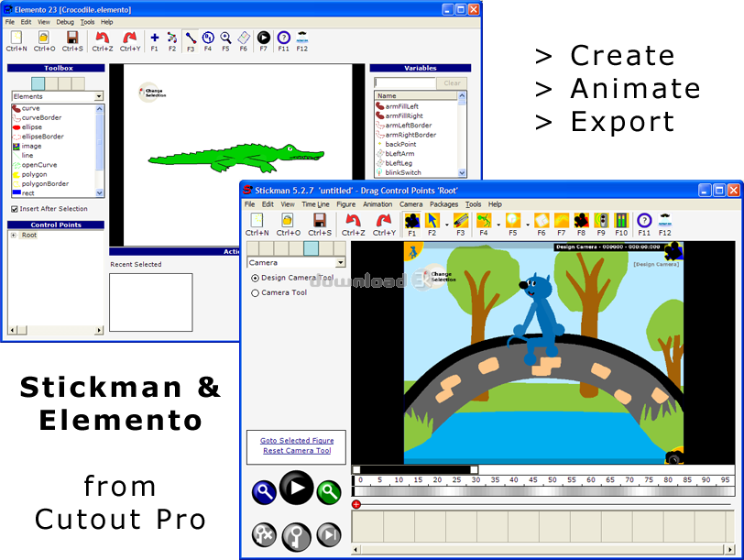Click frame 30 on the timeline ruler
744x560 pixels.
coord(476,479)
